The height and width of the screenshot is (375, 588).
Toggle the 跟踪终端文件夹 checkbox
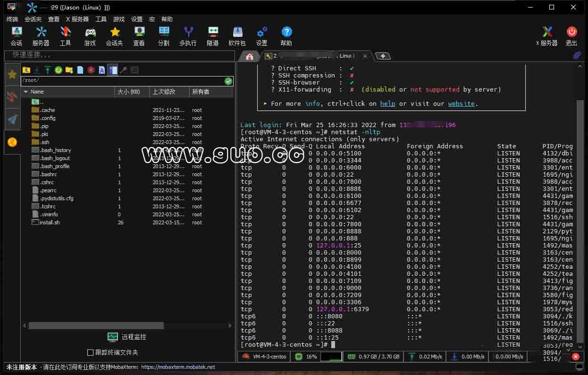(90, 352)
